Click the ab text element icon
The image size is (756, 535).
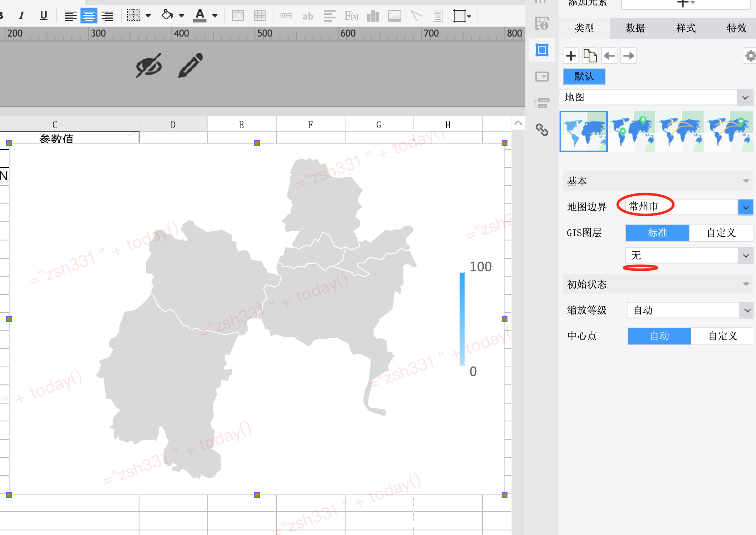(x=308, y=16)
